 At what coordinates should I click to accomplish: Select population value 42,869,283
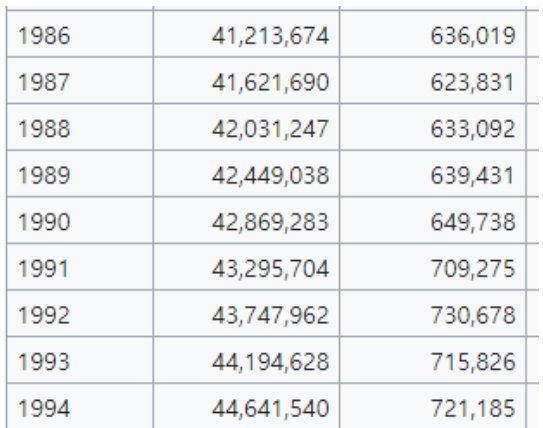[x=246, y=220]
